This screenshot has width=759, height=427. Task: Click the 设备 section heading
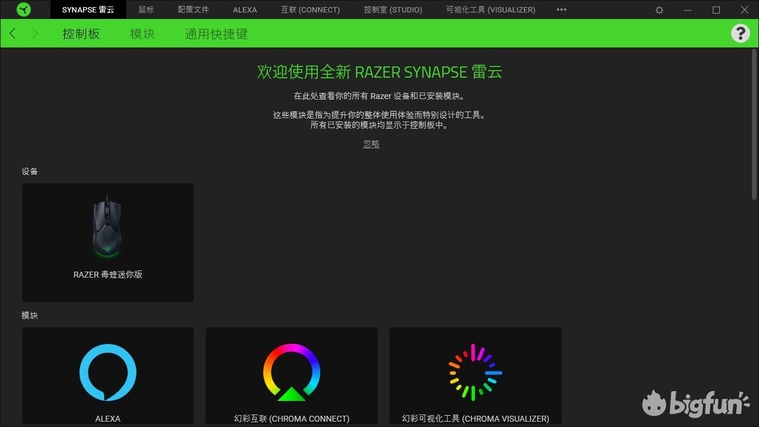30,171
